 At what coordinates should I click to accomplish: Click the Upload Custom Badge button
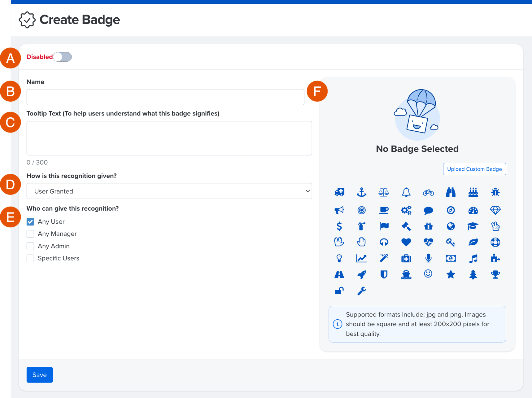[x=474, y=169]
